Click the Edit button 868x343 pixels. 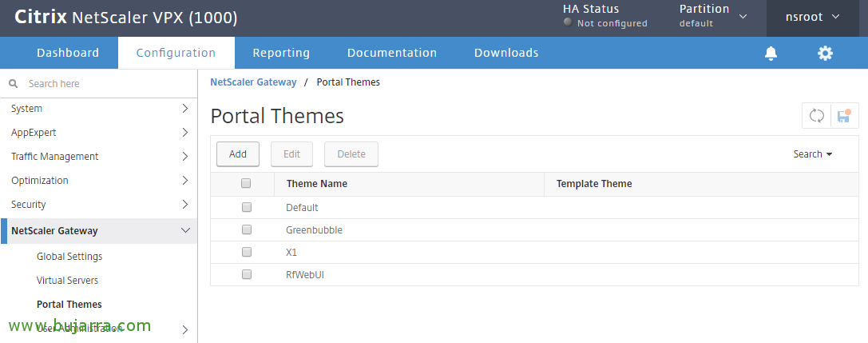click(291, 154)
